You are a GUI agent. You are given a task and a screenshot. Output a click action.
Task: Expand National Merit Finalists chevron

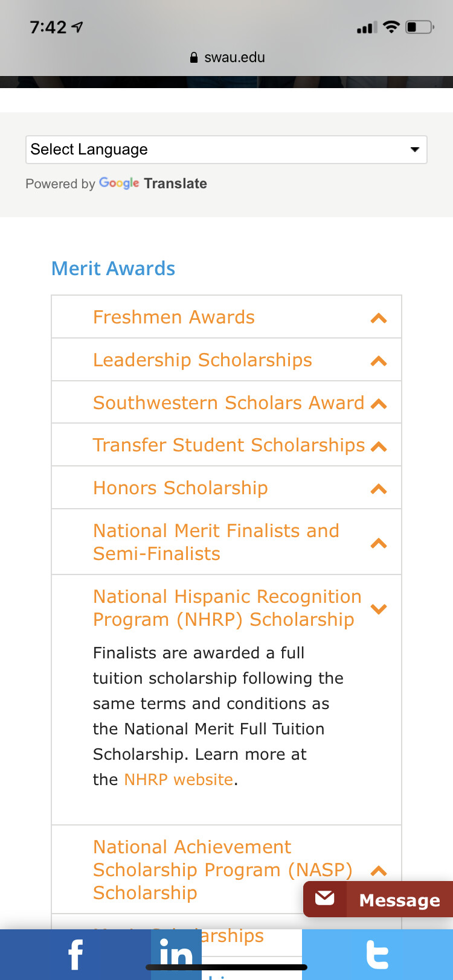[x=379, y=543]
